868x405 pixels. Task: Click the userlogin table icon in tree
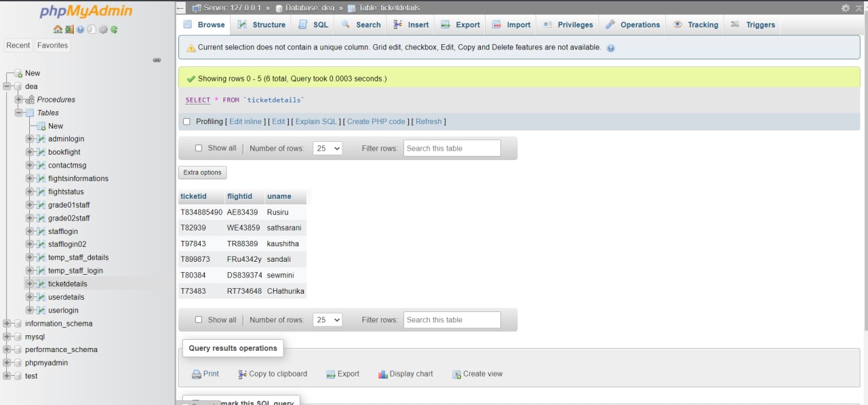(x=41, y=310)
